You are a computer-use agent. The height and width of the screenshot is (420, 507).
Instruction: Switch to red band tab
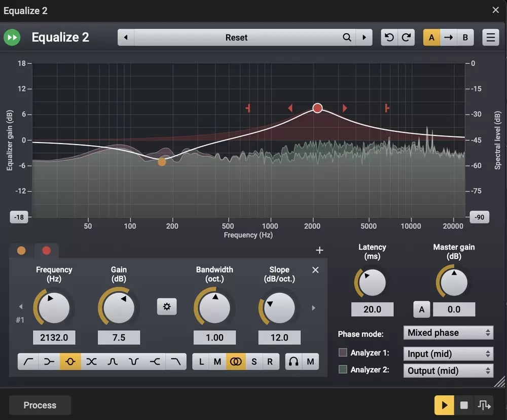click(47, 251)
